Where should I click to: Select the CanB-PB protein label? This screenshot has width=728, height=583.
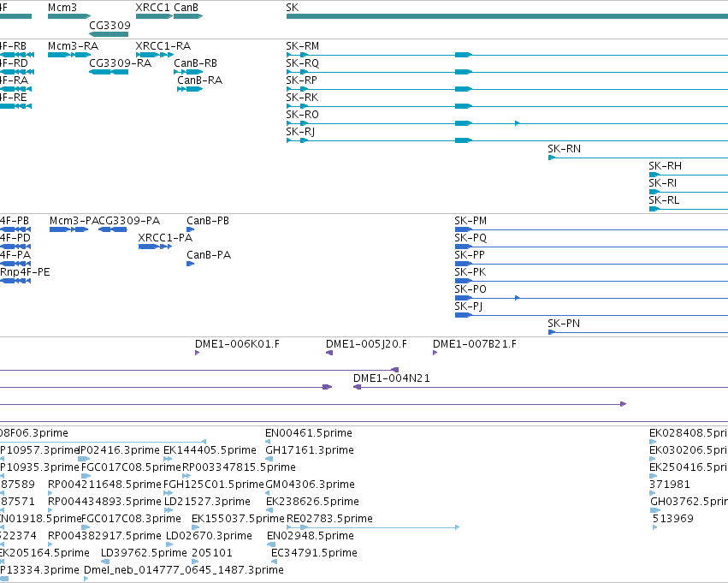coord(208,221)
